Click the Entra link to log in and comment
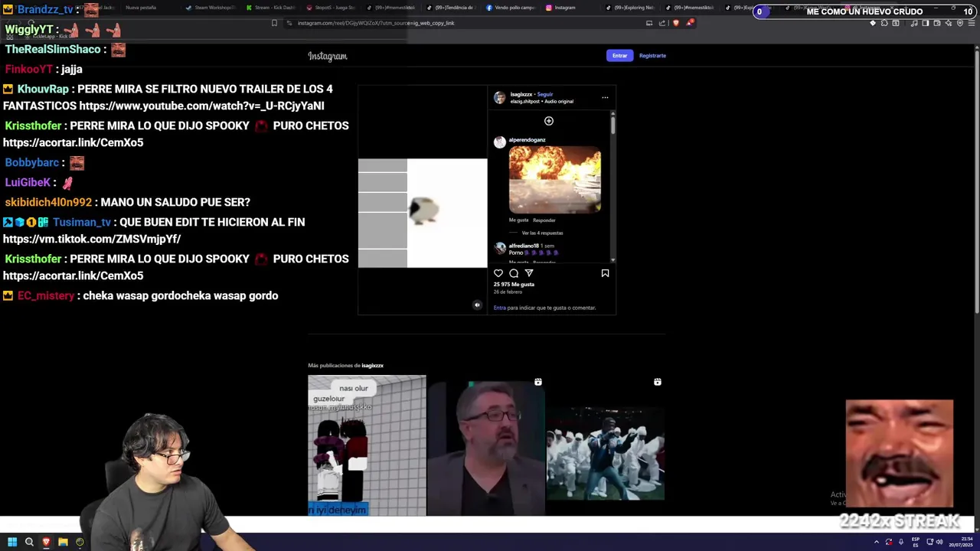Screen dimensions: 980x551 pos(499,308)
